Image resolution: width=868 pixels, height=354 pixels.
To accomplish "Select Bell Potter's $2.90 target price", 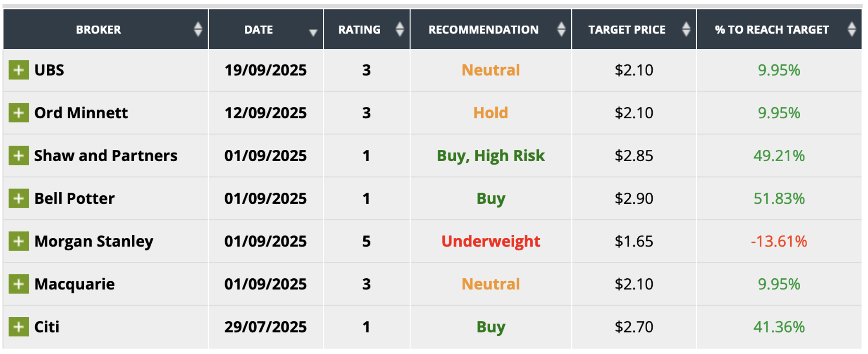I will click(634, 199).
